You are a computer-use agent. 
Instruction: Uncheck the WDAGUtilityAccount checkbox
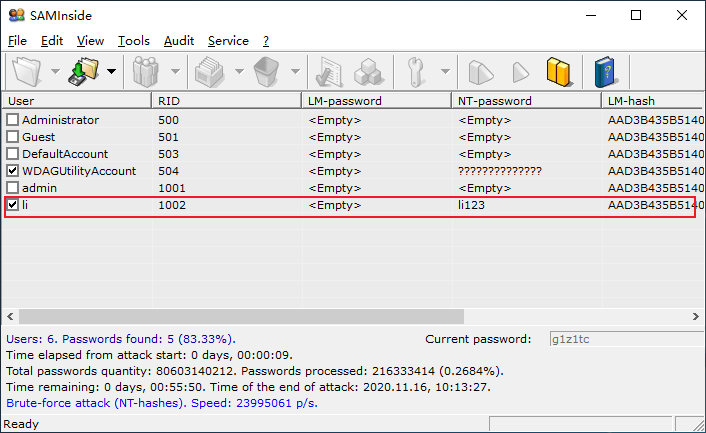click(x=13, y=171)
